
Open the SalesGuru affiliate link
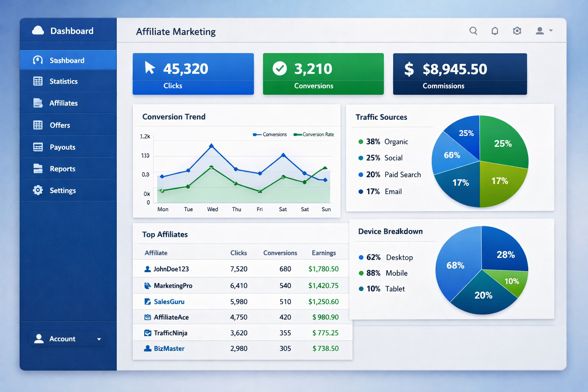[169, 302]
